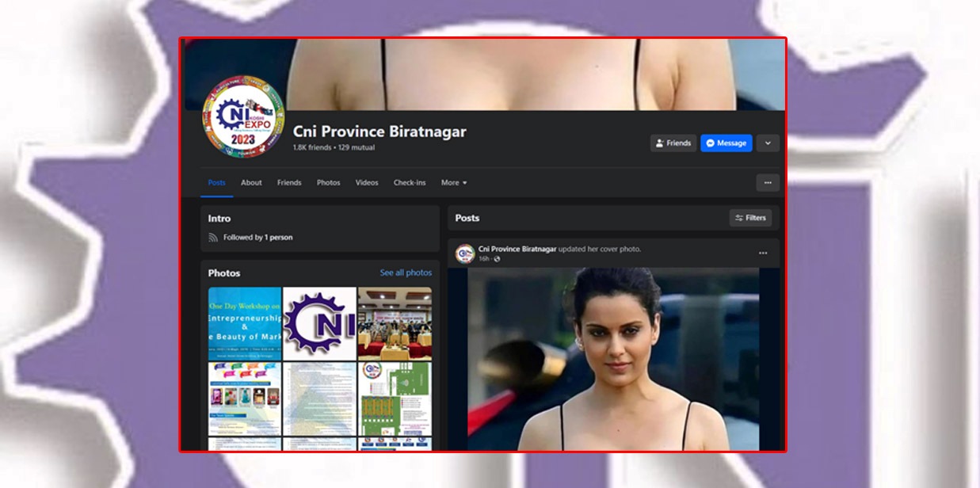Click the small avatar on the post header
980x488 pixels.
(465, 254)
